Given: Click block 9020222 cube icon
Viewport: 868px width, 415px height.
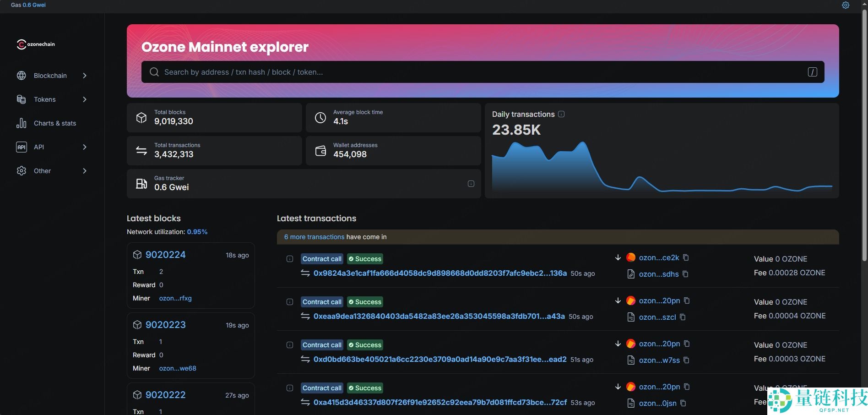Looking at the screenshot, I should (137, 395).
